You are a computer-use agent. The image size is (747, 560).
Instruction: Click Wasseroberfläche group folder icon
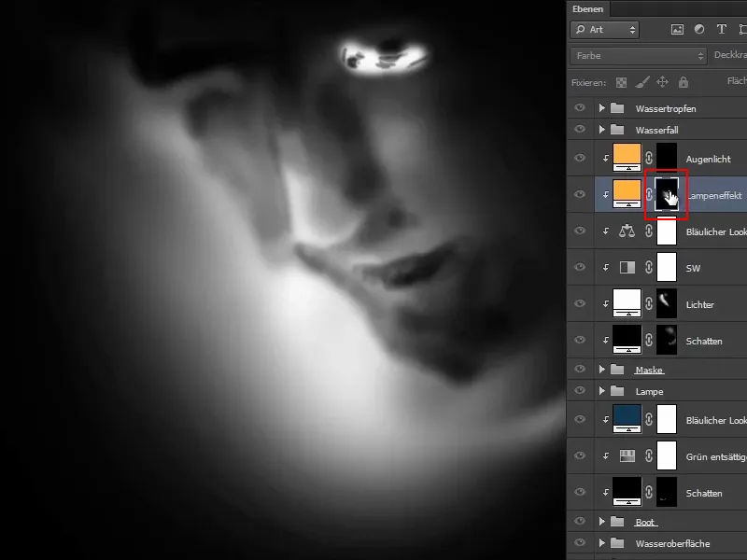(617, 543)
